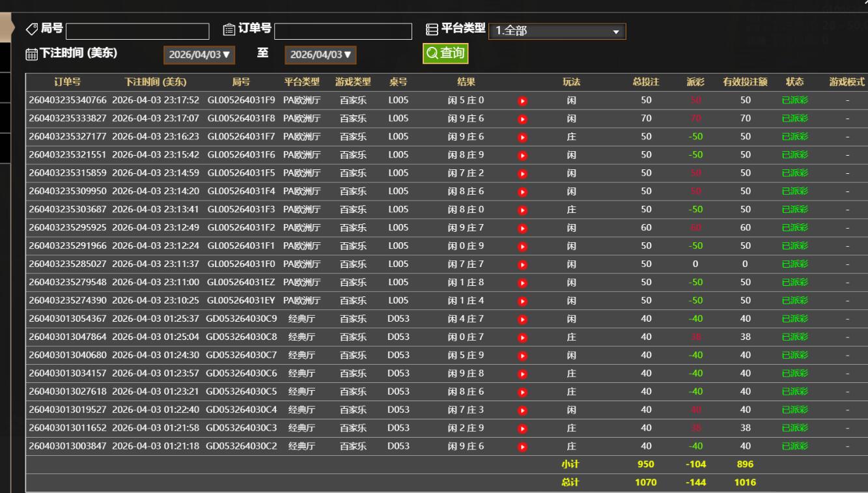Click the 有效投注额 column header

(x=745, y=82)
